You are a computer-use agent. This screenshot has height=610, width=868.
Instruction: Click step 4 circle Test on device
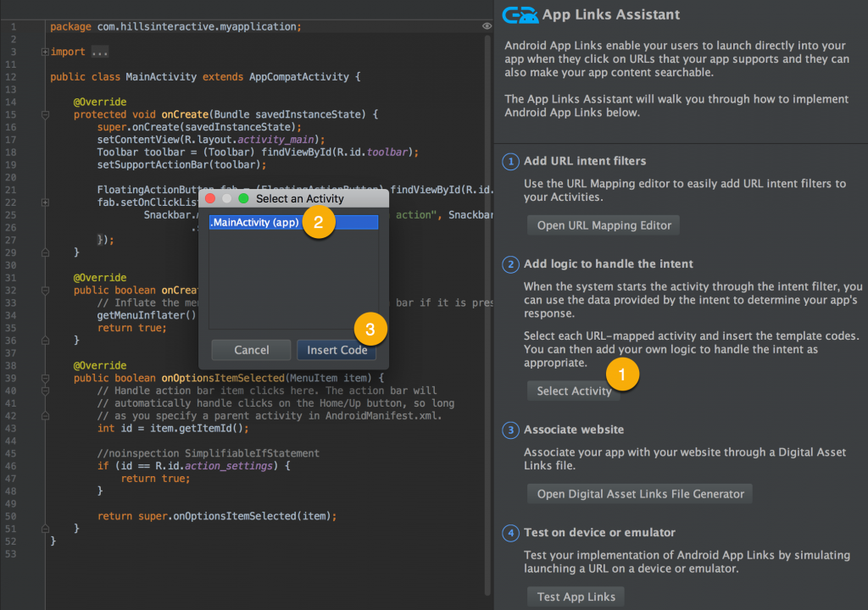pos(510,533)
